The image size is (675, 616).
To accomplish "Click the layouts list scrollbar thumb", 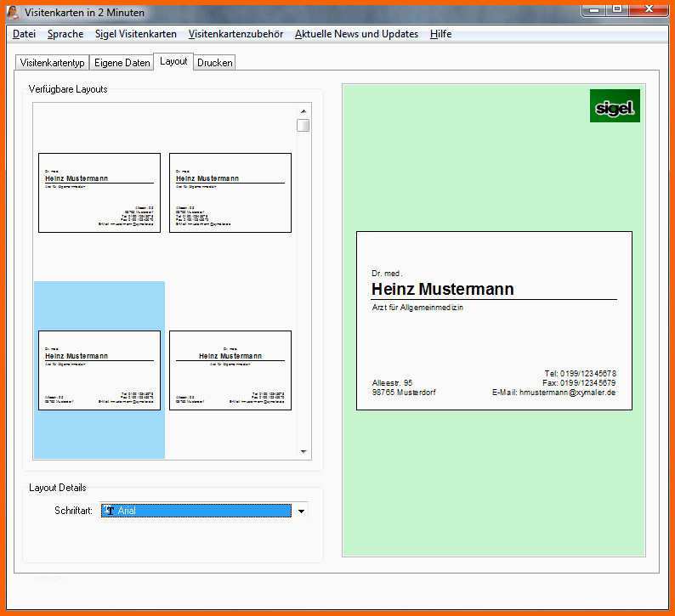I will (x=303, y=125).
